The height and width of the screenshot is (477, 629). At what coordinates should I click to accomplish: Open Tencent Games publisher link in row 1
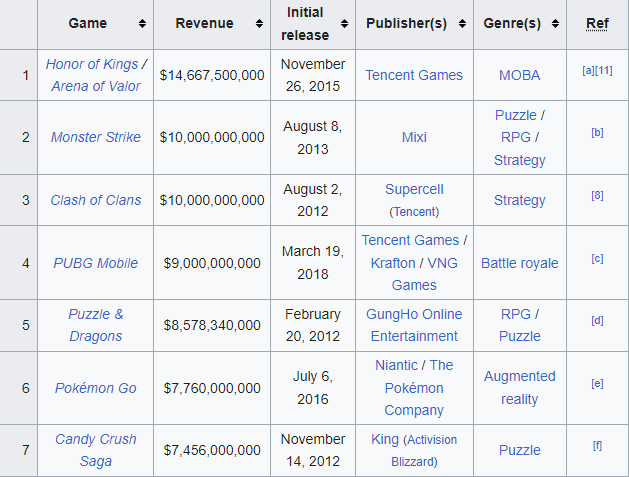click(x=414, y=75)
